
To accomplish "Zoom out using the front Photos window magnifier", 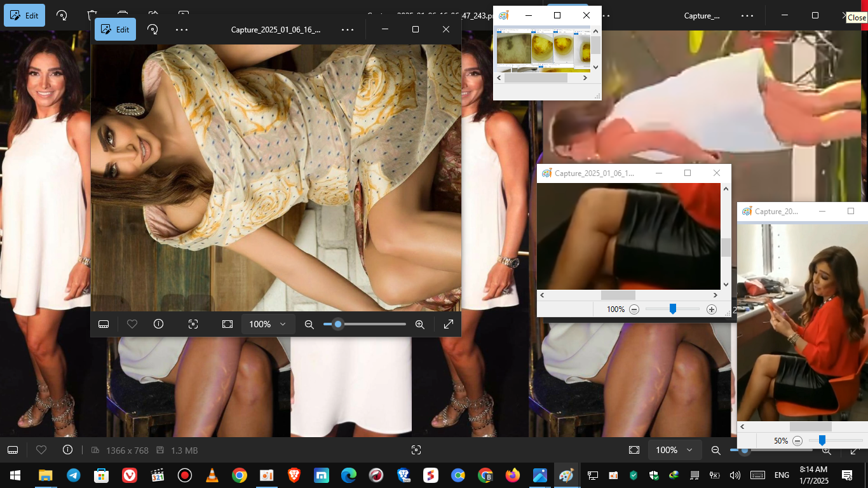I will click(309, 324).
